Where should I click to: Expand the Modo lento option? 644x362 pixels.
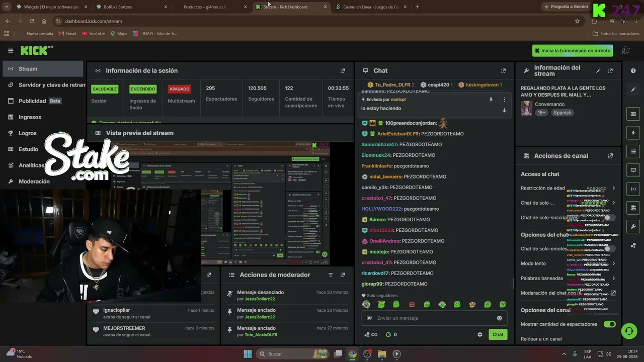613,263
